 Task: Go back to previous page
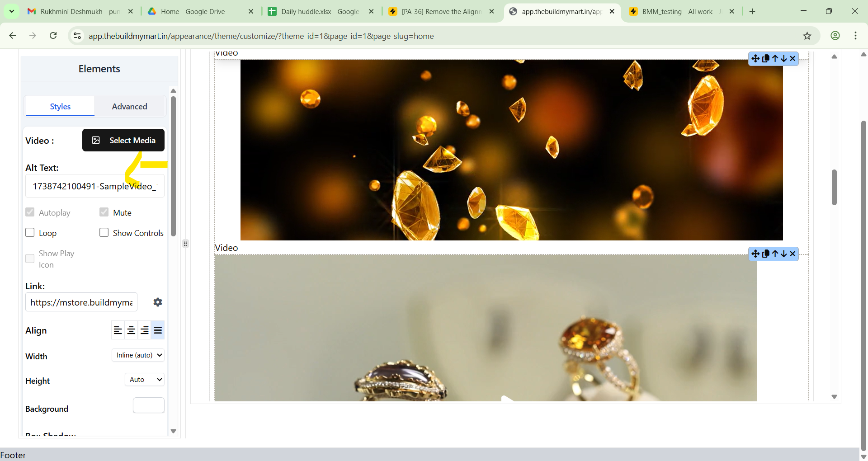pyautogui.click(x=13, y=36)
